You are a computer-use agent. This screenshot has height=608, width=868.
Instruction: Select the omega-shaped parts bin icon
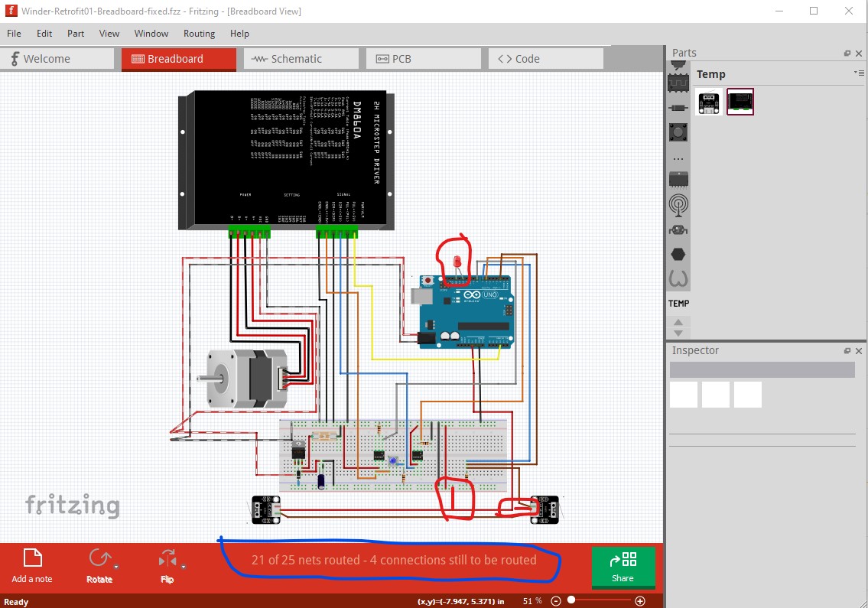[678, 278]
